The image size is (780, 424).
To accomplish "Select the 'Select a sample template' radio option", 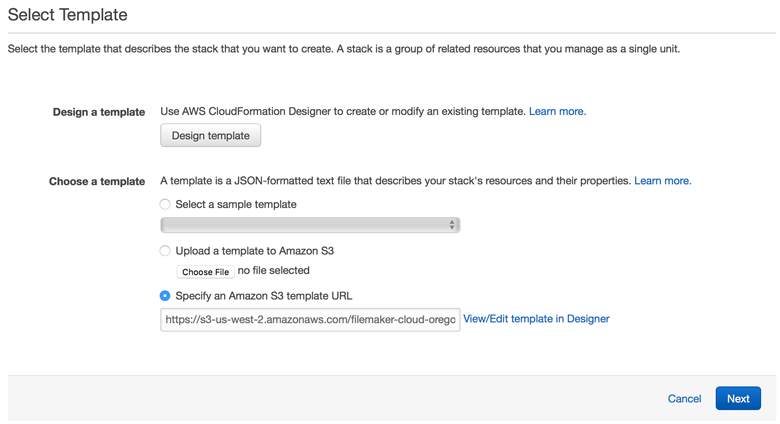I will click(x=165, y=205).
